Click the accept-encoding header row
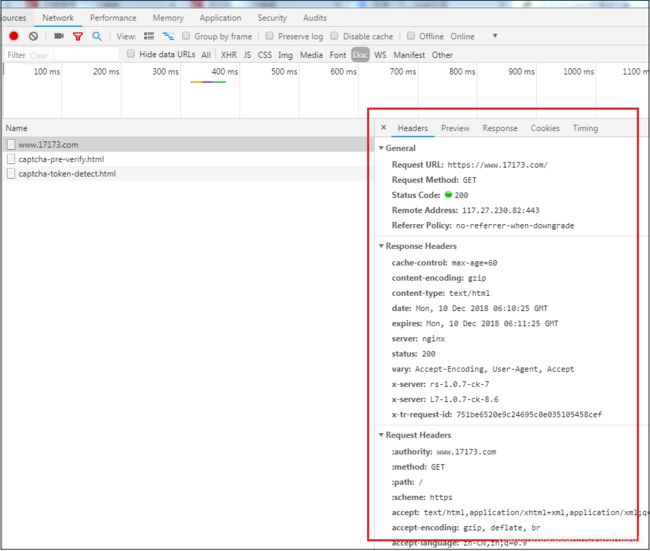This screenshot has width=650, height=551. coord(466,528)
